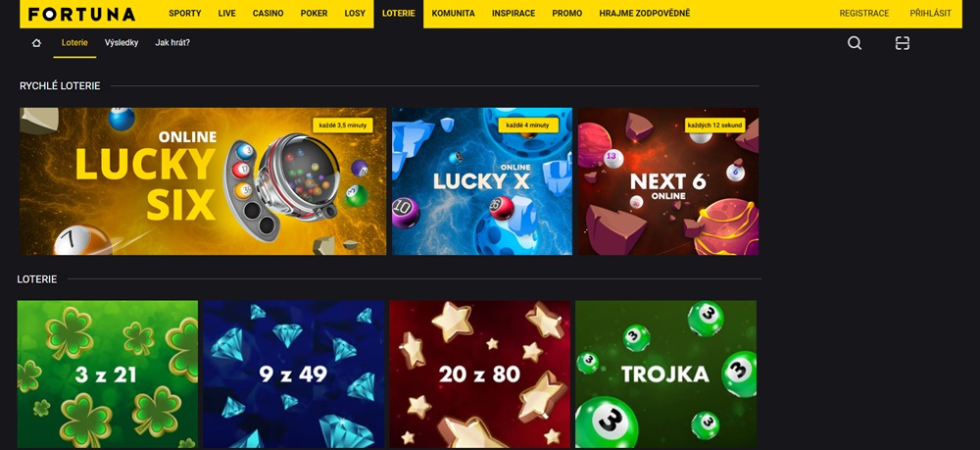
Task: Go to Sporty in the top menu
Action: point(185,13)
